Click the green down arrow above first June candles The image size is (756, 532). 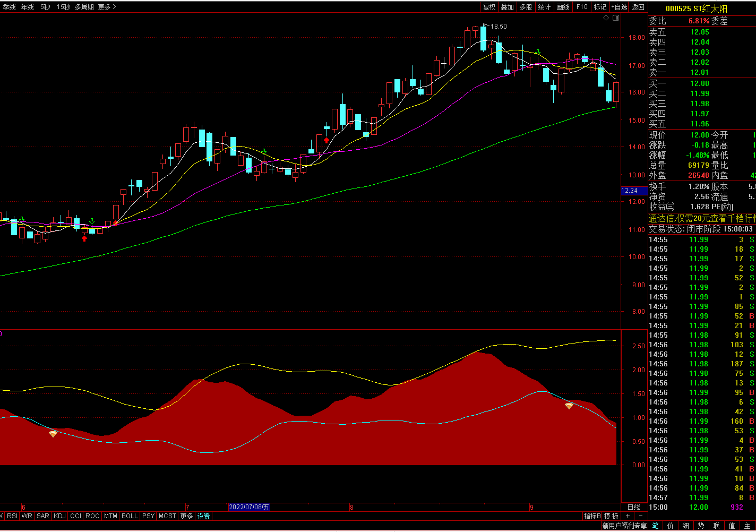22,219
